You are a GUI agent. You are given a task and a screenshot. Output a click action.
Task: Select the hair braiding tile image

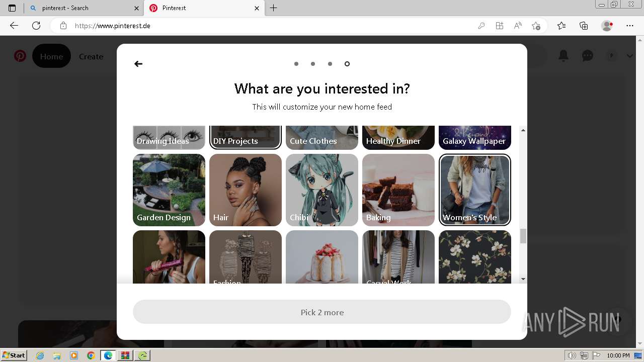coord(169,257)
